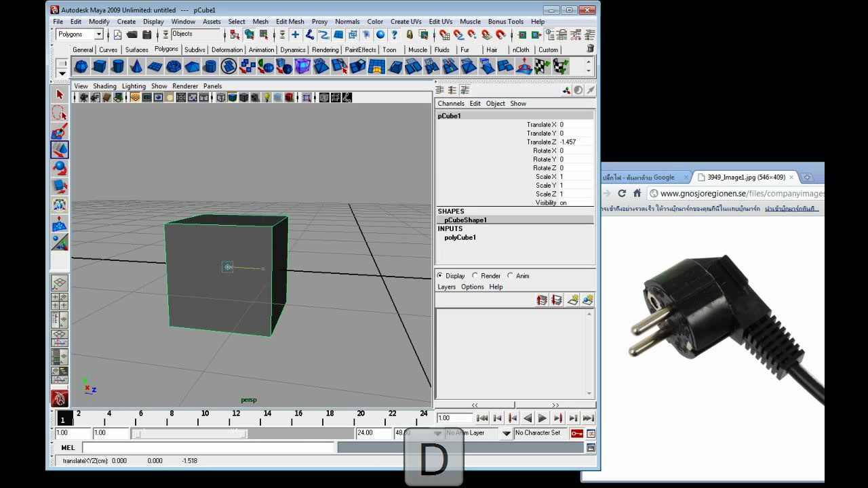868x488 pixels.
Task: Click the save scene disk icon
Action: pyautogui.click(x=146, y=35)
